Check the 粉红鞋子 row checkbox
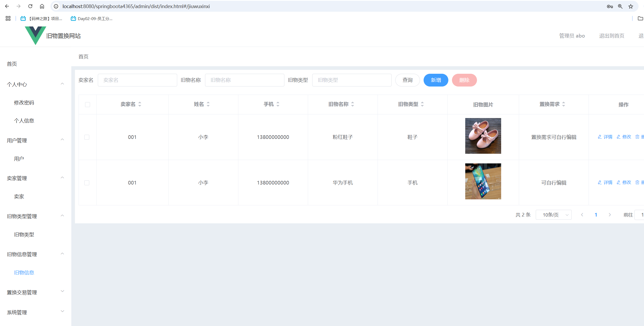 (87, 137)
